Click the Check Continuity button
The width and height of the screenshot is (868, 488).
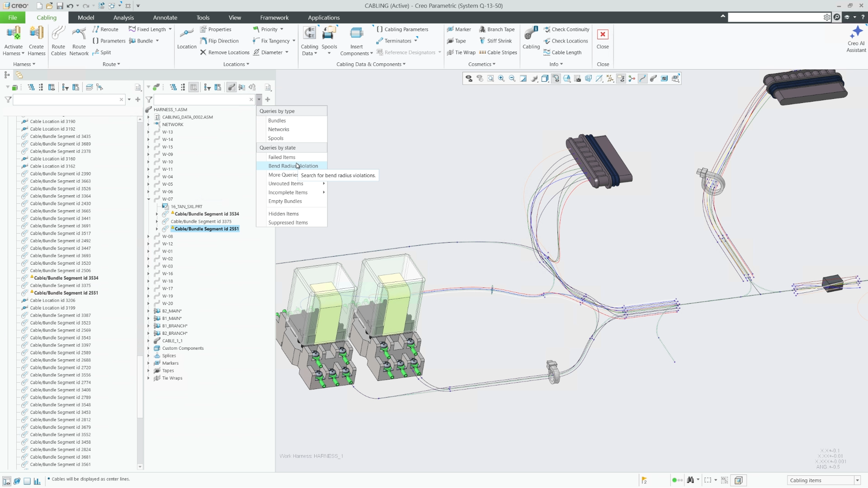coord(566,29)
